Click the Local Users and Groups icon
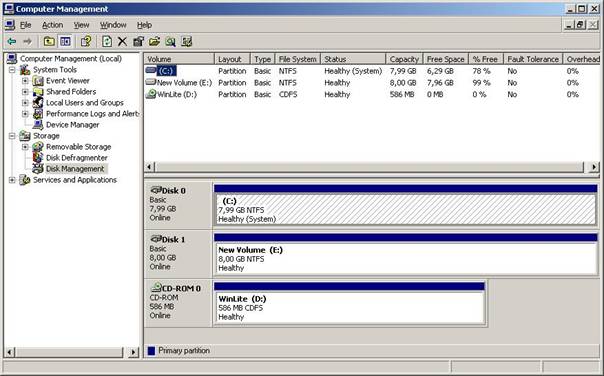Screen dimensions: 604x376 tap(38, 102)
